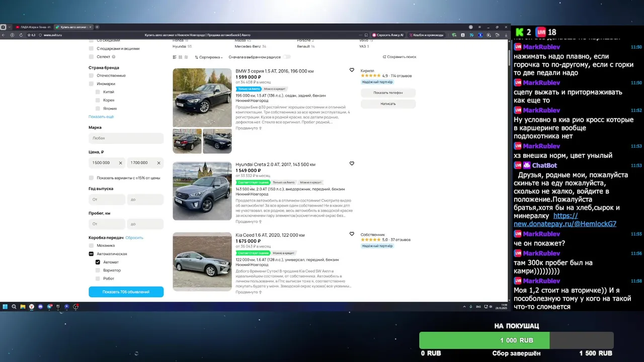Image resolution: width=644 pixels, height=362 pixels.
Task: Check the Вариатор gearbox option
Action: click(x=98, y=270)
